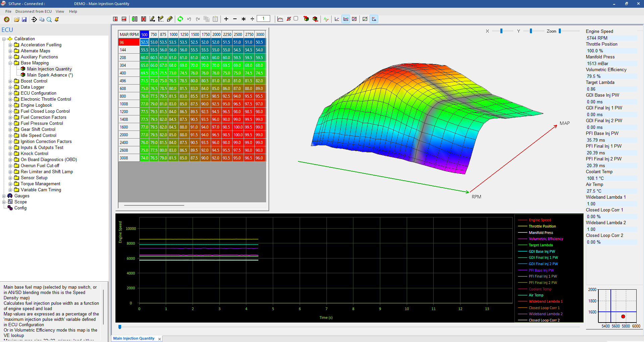This screenshot has width=644, height=342.
Task: Expand the Gauges tree node
Action: [4, 196]
